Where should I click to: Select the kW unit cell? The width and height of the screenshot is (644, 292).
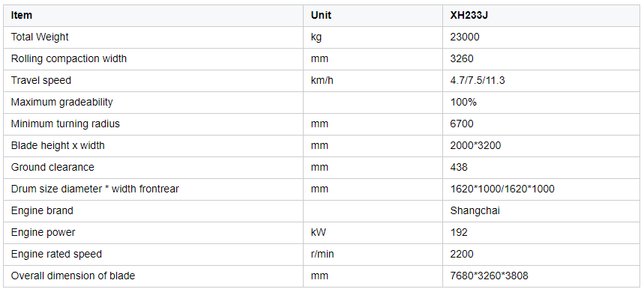(x=319, y=233)
